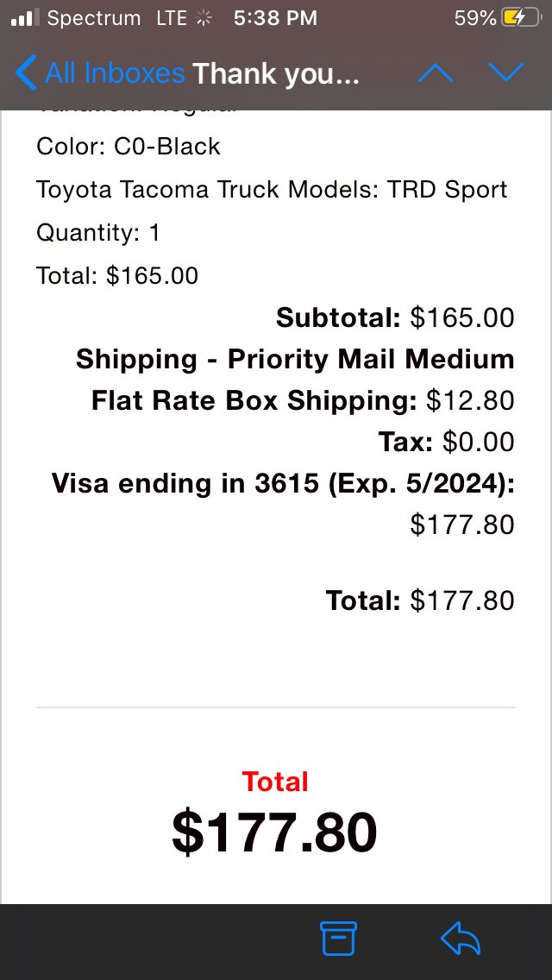Viewport: 552px width, 980px height.
Task: Tap the Toyota Tacoma TRD Sport line
Action: pos(272,190)
